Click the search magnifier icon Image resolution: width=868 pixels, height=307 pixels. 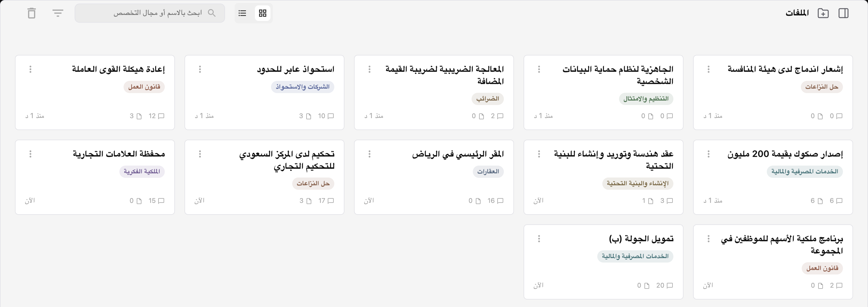tap(212, 13)
